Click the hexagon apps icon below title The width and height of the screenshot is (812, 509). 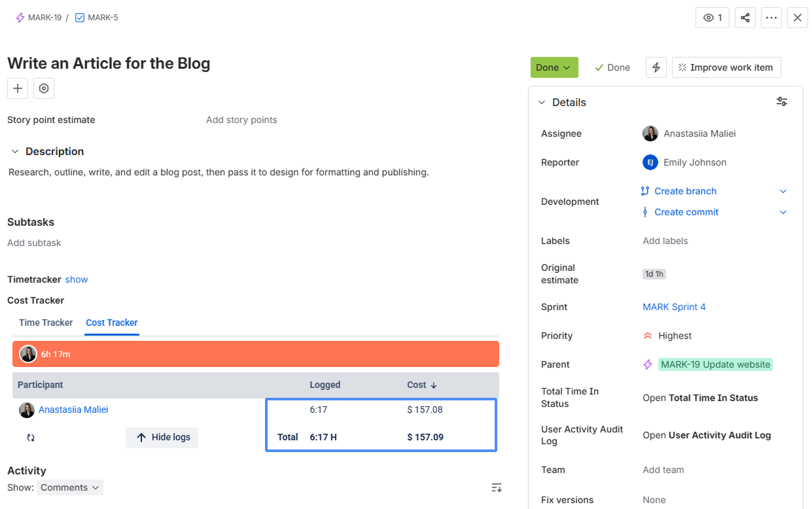[44, 88]
